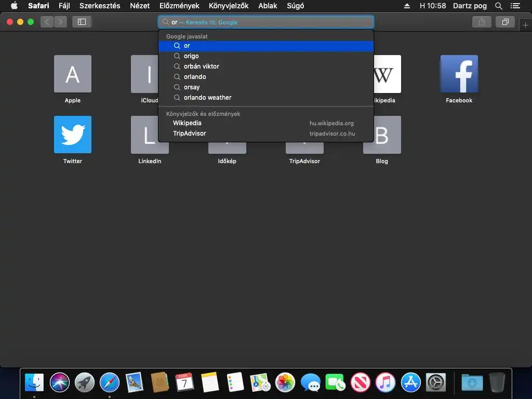Open the Apple favorite tile
The width and height of the screenshot is (532, 399).
pos(73,74)
